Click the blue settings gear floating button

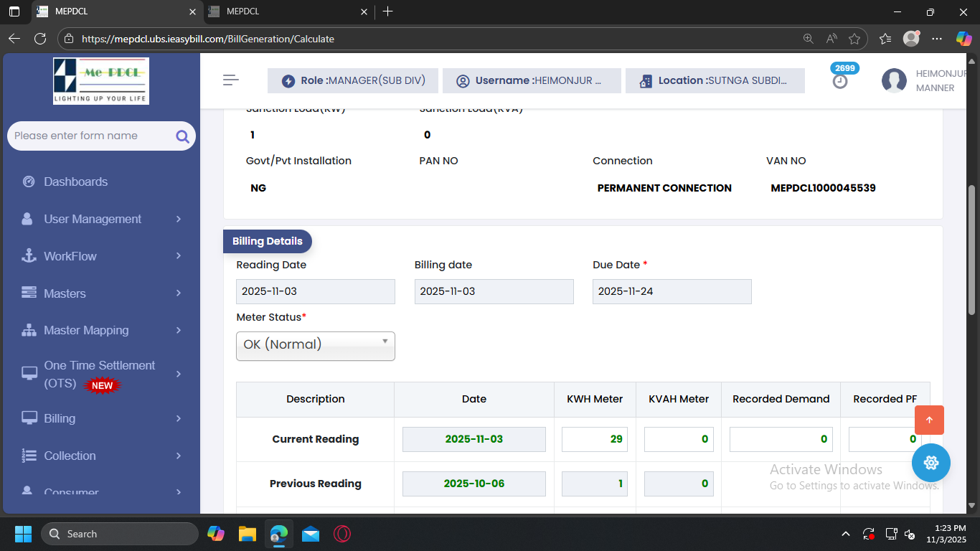pos(930,463)
